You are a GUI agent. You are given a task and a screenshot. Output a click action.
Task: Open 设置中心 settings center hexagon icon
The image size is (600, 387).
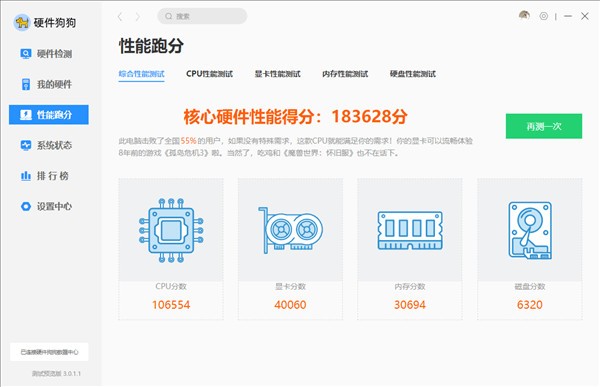[26, 206]
